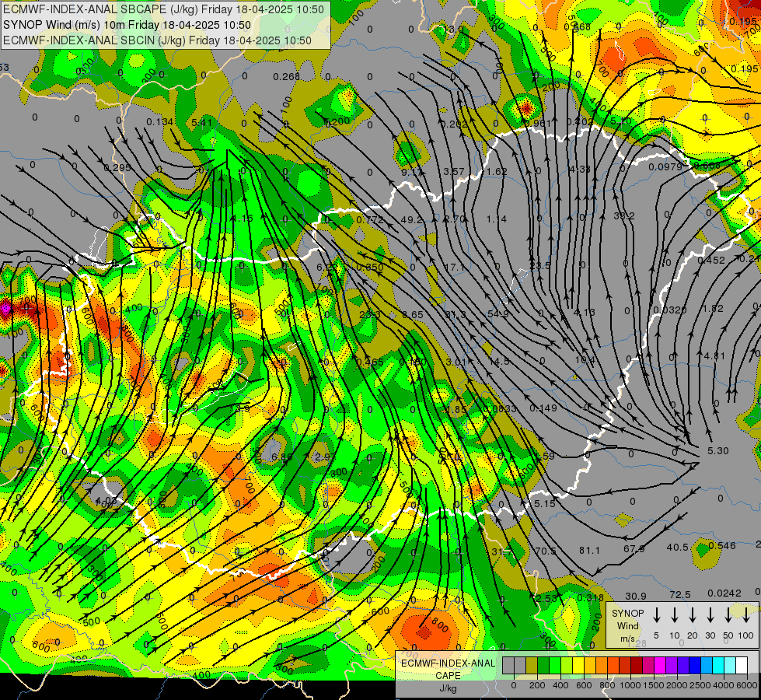Click the wind arrow above 50 in legend
The image size is (761, 700).
click(x=728, y=615)
